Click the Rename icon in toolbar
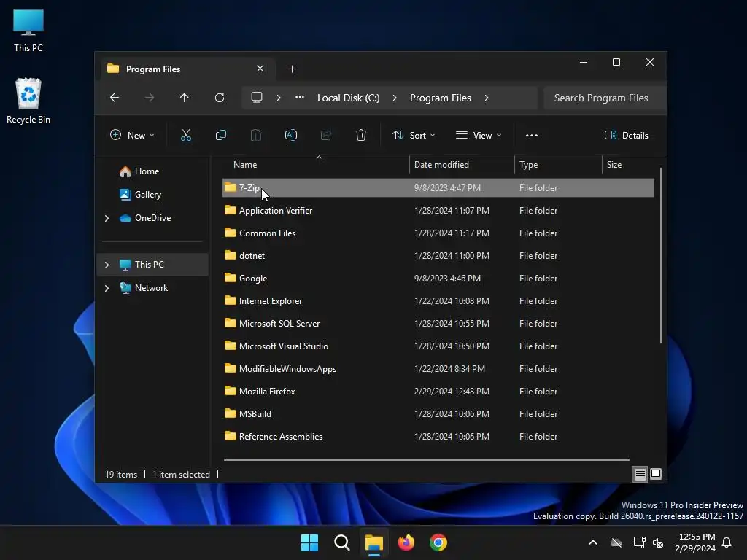This screenshot has width=747, height=560. [290, 135]
